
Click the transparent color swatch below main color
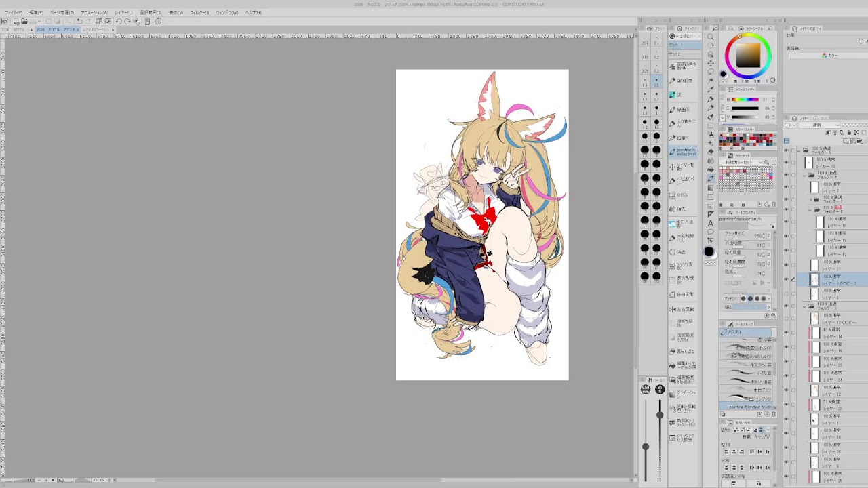coord(709,262)
